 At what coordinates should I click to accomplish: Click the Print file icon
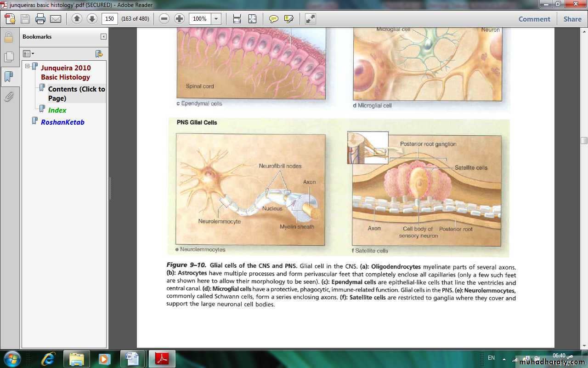(x=40, y=19)
